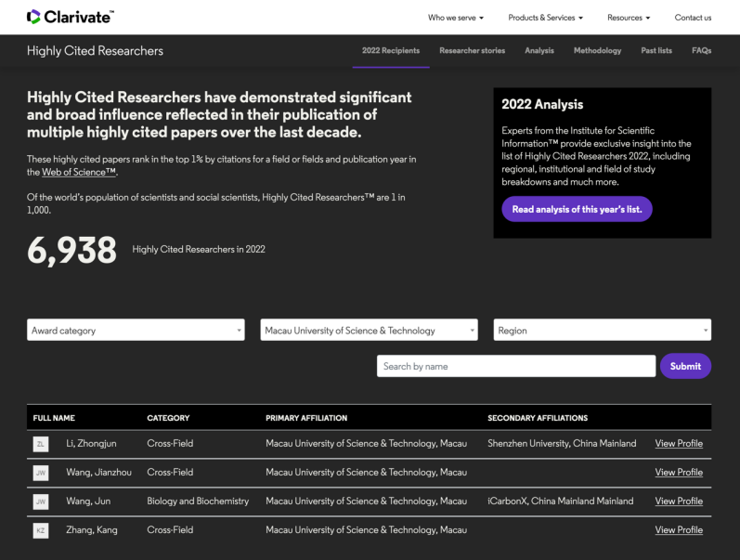Click Highly Cited Researchers in 2022 label
Screen dimensions: 740x560
(x=199, y=249)
